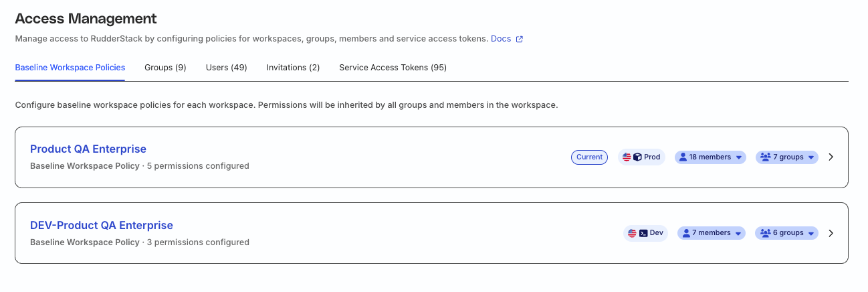The image size is (868, 292).
Task: Click the "3 permissions configured" text
Action: [198, 242]
